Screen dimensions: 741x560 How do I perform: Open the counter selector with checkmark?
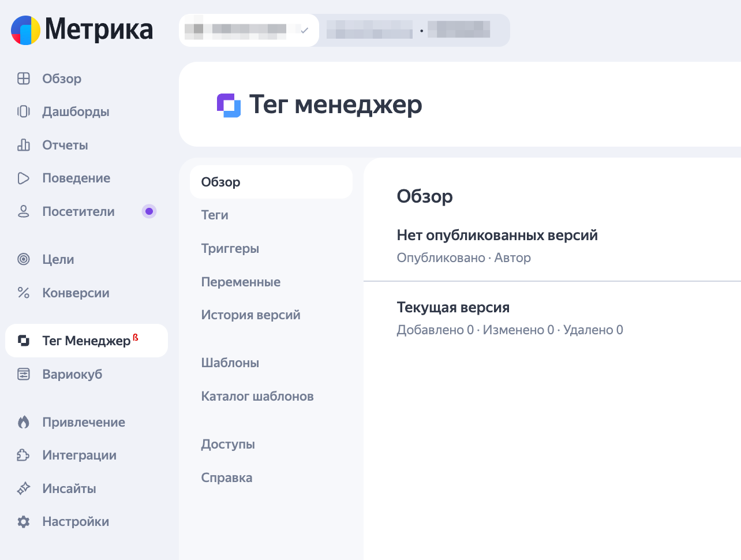(x=249, y=30)
